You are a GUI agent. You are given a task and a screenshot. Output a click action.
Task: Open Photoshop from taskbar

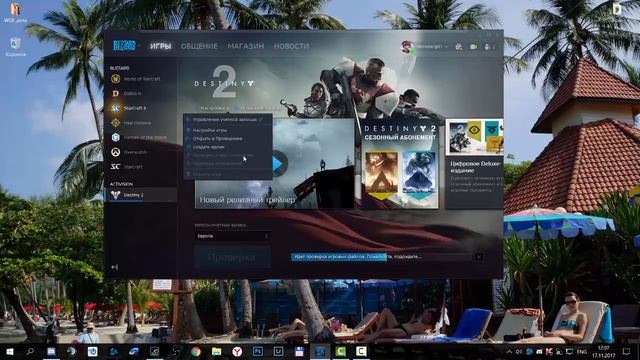click(258, 351)
